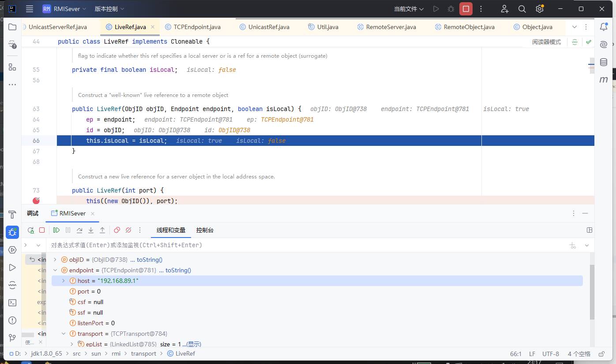This screenshot has height=364, width=616.
Task: Click the Step Into arrow icon
Action: click(x=91, y=230)
